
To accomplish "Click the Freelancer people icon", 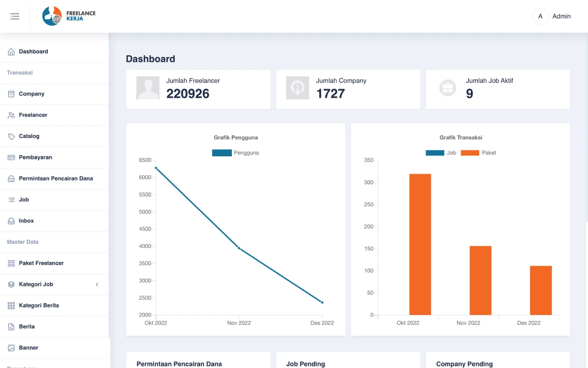I will [x=11, y=115].
